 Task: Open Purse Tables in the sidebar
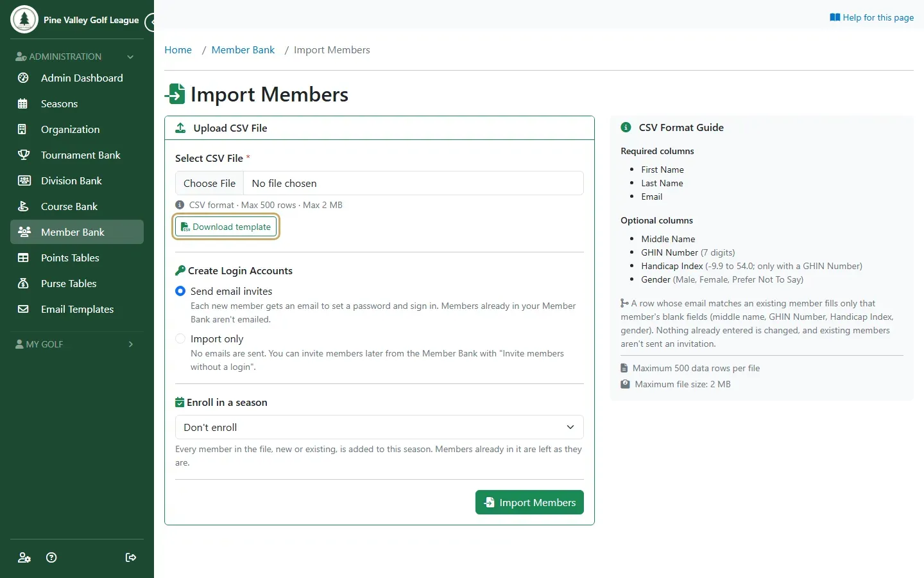(77, 283)
